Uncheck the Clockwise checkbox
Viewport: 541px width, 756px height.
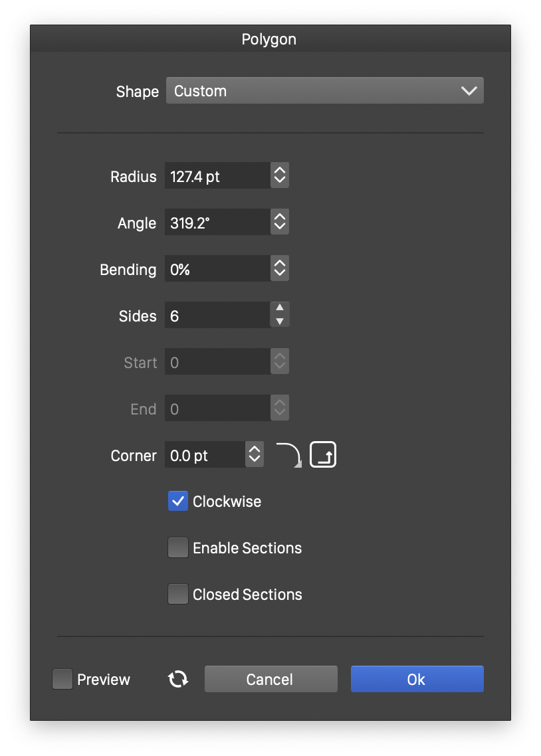[x=178, y=502]
